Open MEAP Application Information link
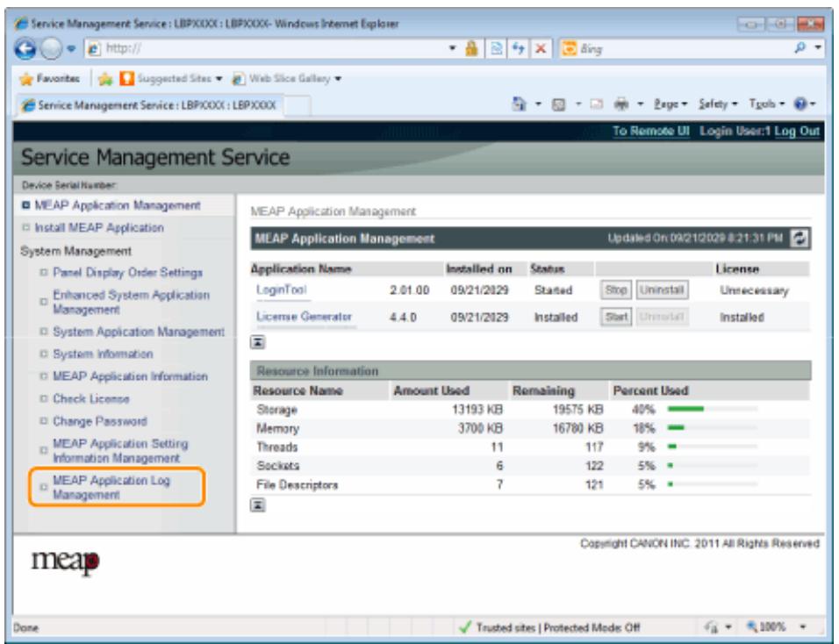The image size is (839, 644). click(130, 376)
